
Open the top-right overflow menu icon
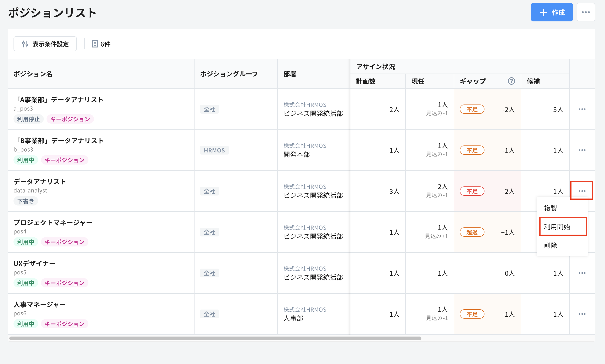point(586,12)
